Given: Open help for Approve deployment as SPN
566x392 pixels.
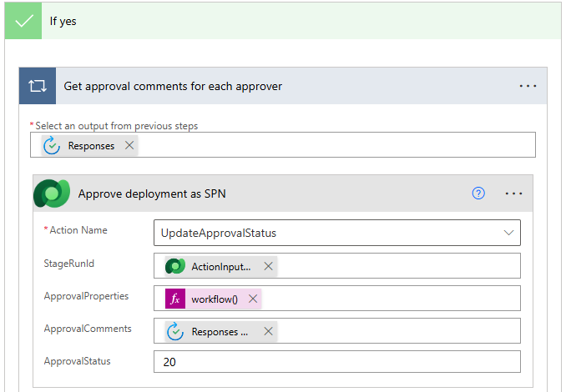Looking at the screenshot, I should coord(478,193).
